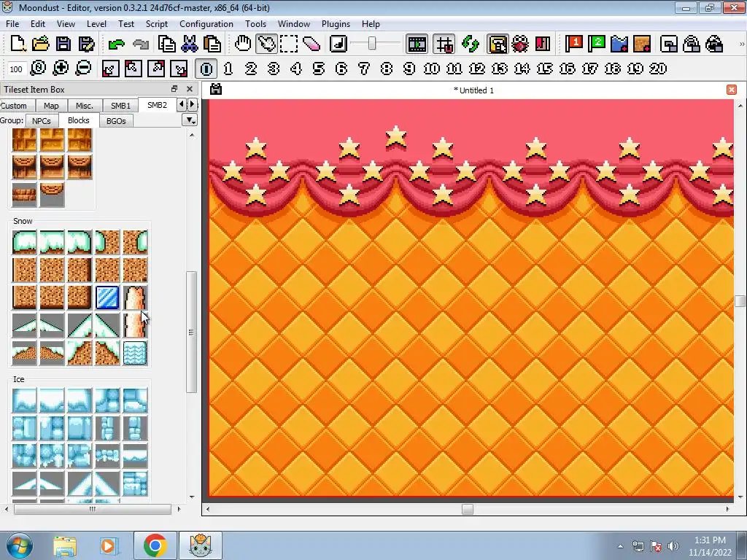Go to top-left corner of section
Screen dimensions: 747x560
pyautogui.click(x=133, y=69)
